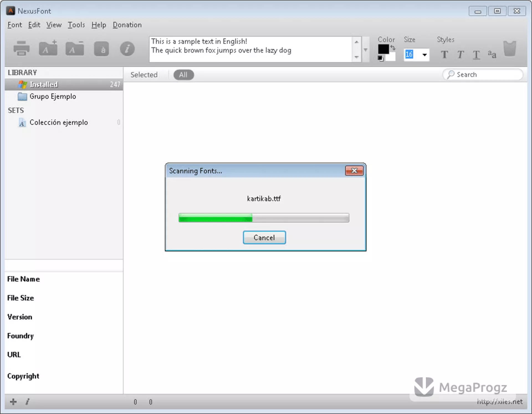
Task: Click the kartikab.ttf filename text
Action: (264, 199)
